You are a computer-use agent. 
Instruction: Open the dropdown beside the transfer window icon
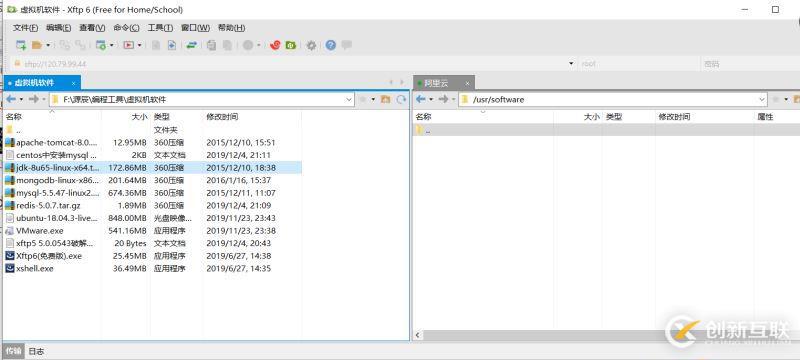click(112, 45)
